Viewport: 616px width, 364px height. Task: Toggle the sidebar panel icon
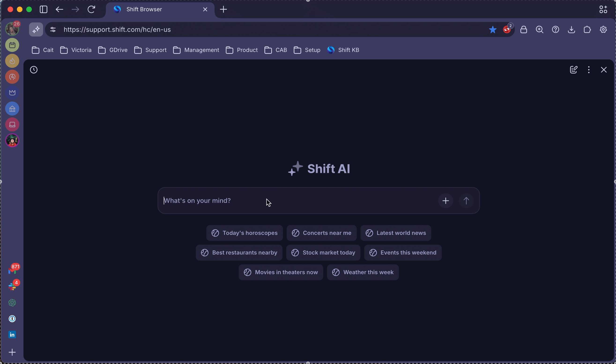point(44,9)
